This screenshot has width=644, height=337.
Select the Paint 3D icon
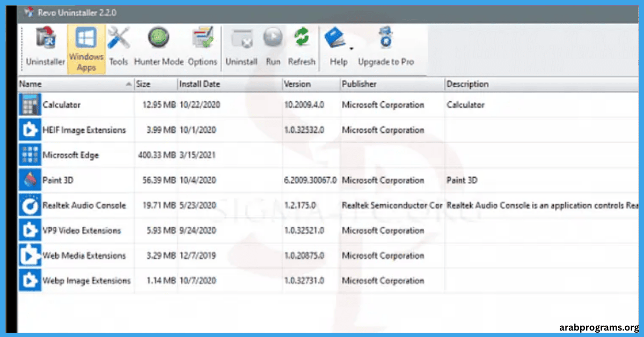click(29, 180)
